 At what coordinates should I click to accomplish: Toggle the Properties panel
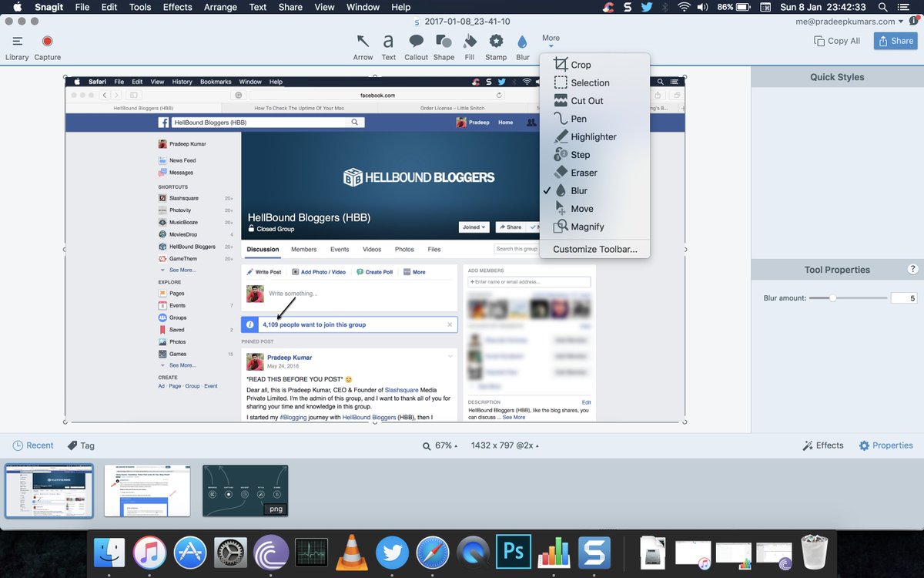[885, 445]
